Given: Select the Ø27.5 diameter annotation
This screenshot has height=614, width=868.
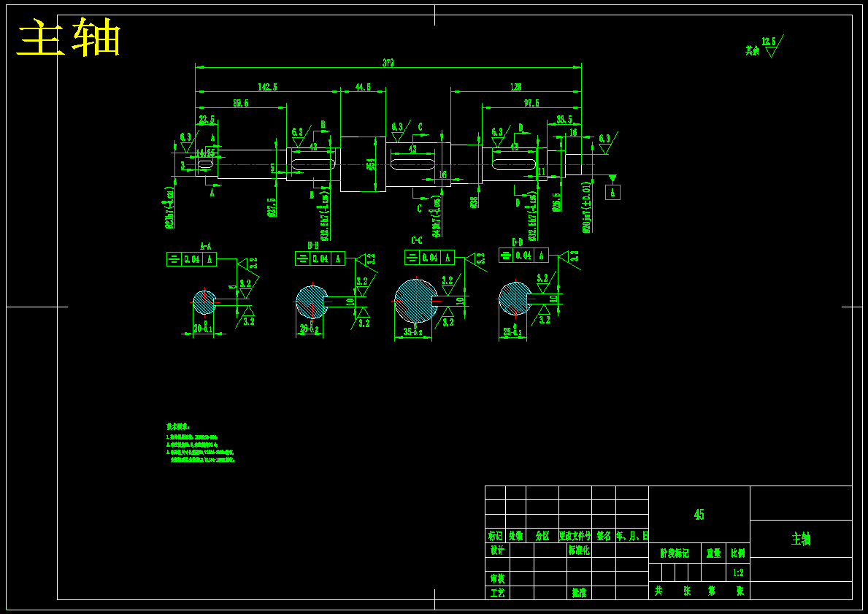Looking at the screenshot, I should point(272,207).
